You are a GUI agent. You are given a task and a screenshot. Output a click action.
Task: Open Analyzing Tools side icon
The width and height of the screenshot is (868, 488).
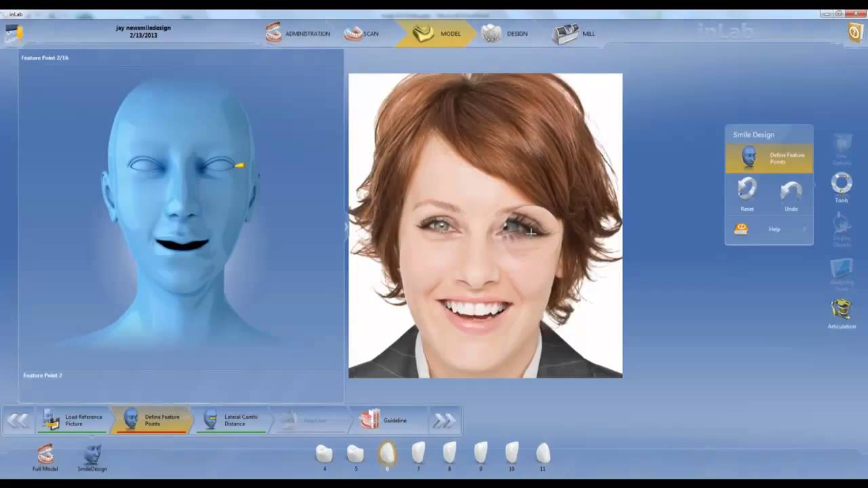[842, 274]
